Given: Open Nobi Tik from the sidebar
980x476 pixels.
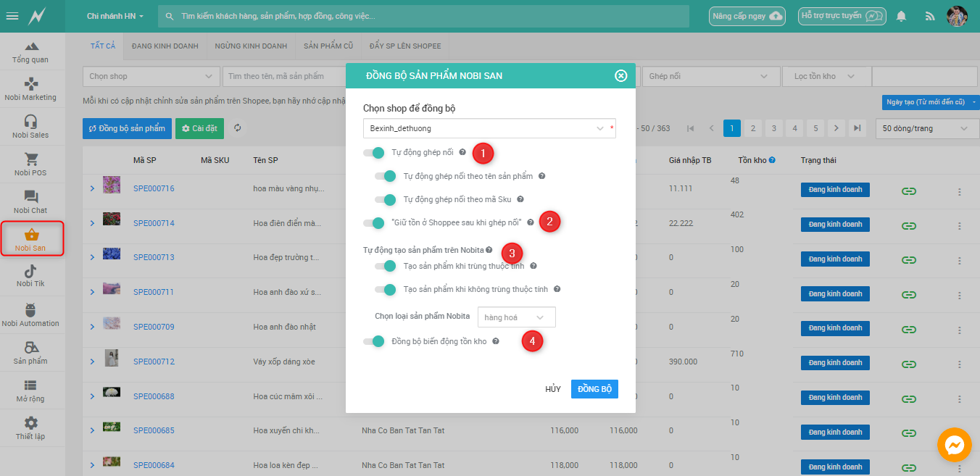Looking at the screenshot, I should (x=30, y=275).
